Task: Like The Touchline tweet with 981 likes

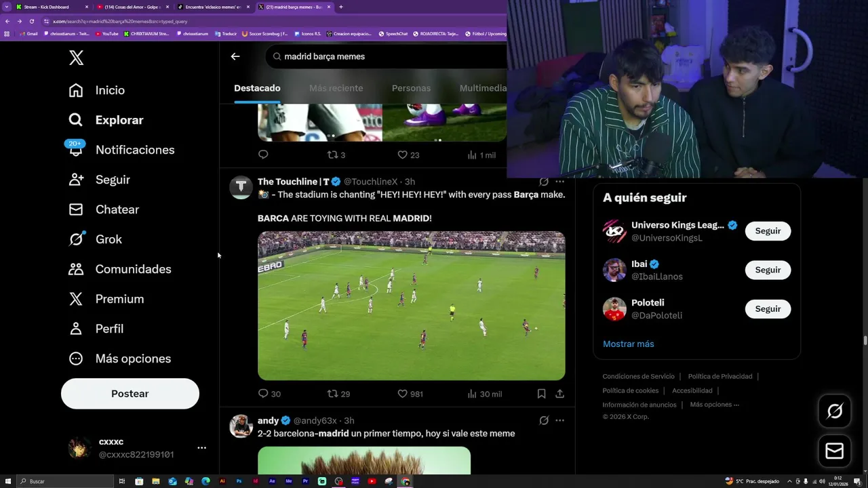Action: pos(410,394)
